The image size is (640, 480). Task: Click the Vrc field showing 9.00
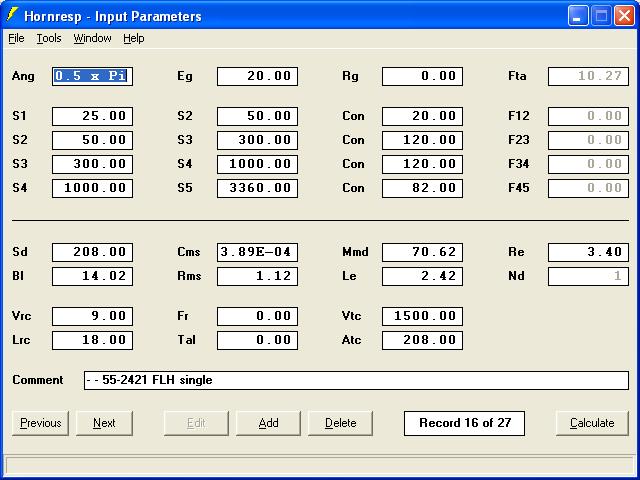pyautogui.click(x=92, y=316)
